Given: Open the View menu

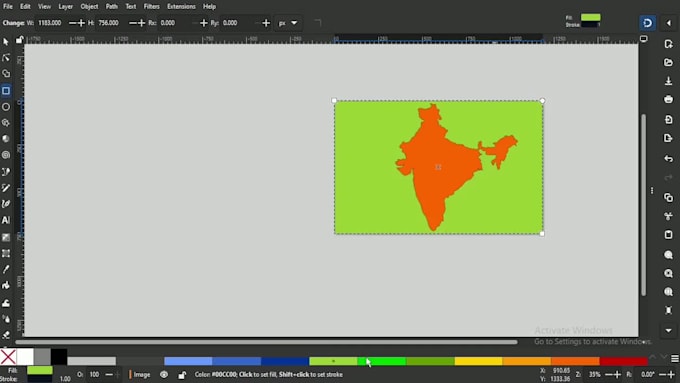Looking at the screenshot, I should coord(44,7).
